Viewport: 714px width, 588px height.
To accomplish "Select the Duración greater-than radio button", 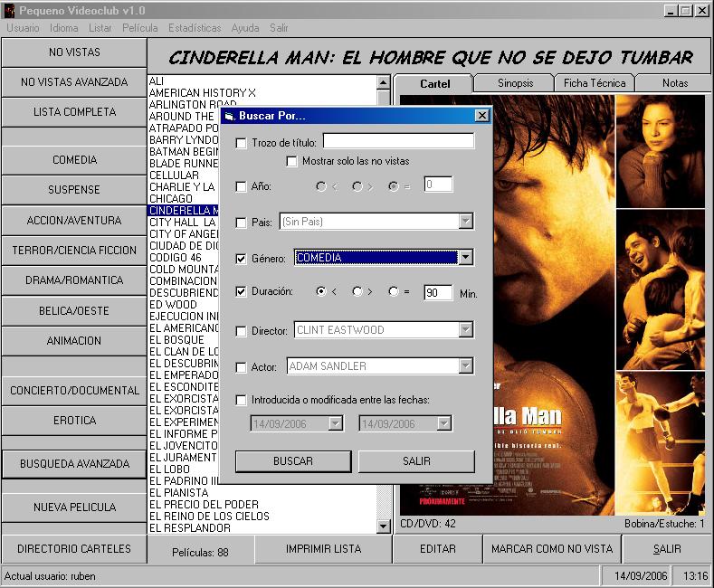I will coord(357,291).
